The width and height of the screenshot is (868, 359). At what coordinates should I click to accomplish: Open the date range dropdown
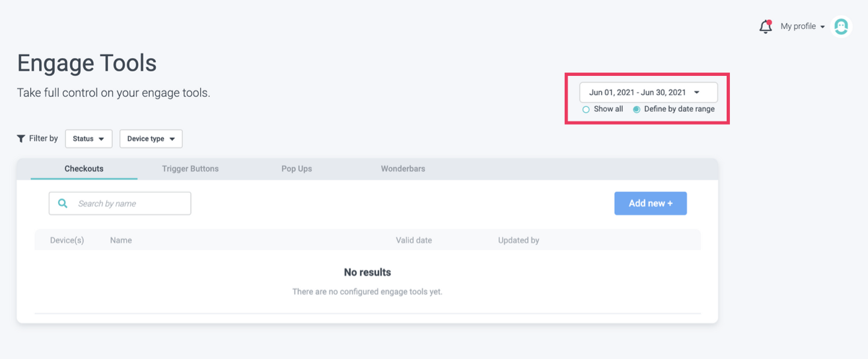648,92
